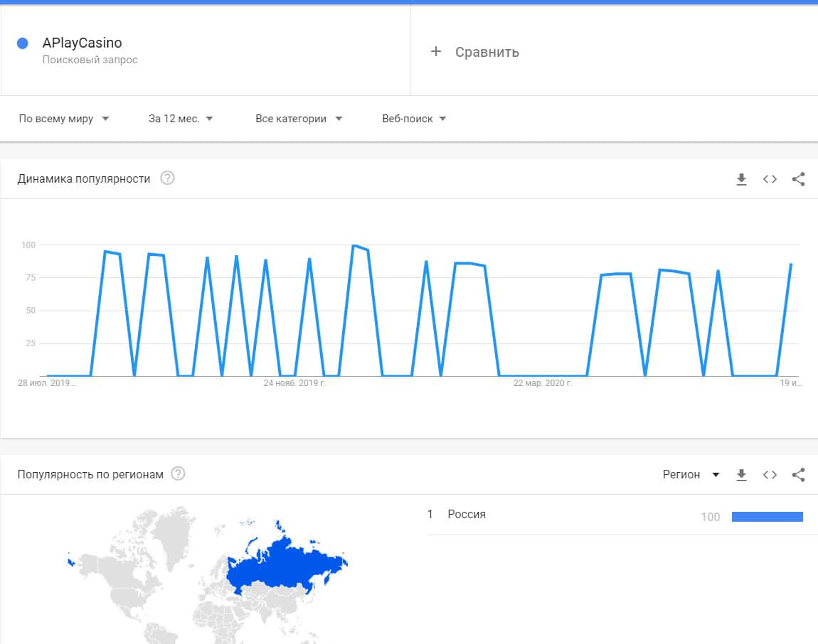Click the plus icon beside Сравнить
Image resolution: width=818 pixels, height=644 pixels.
(x=436, y=51)
